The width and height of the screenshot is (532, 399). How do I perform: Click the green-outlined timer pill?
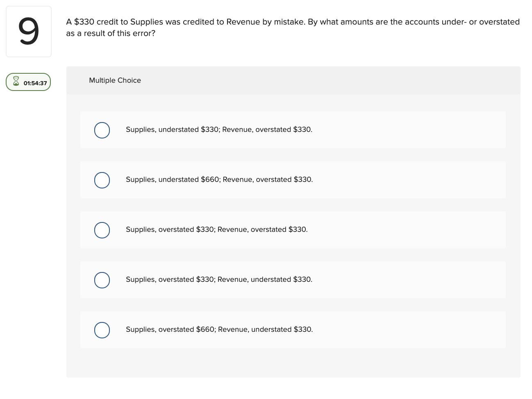[28, 82]
